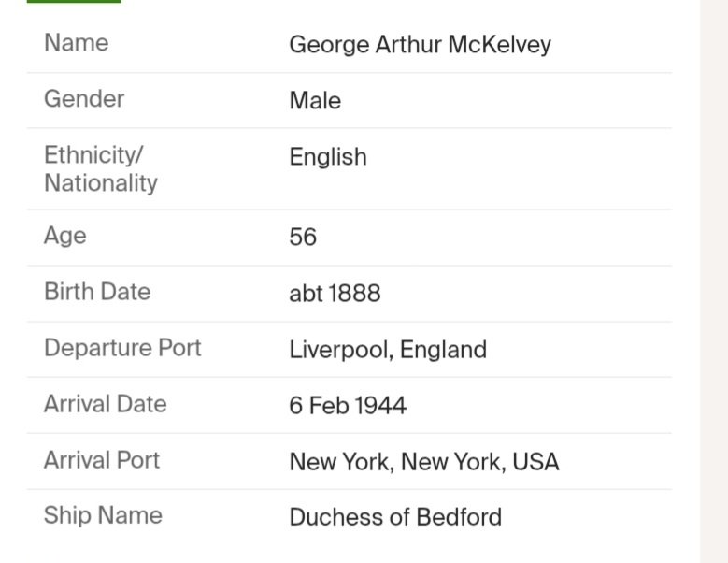Image resolution: width=728 pixels, height=563 pixels.
Task: Select the age value 56
Action: [303, 238]
